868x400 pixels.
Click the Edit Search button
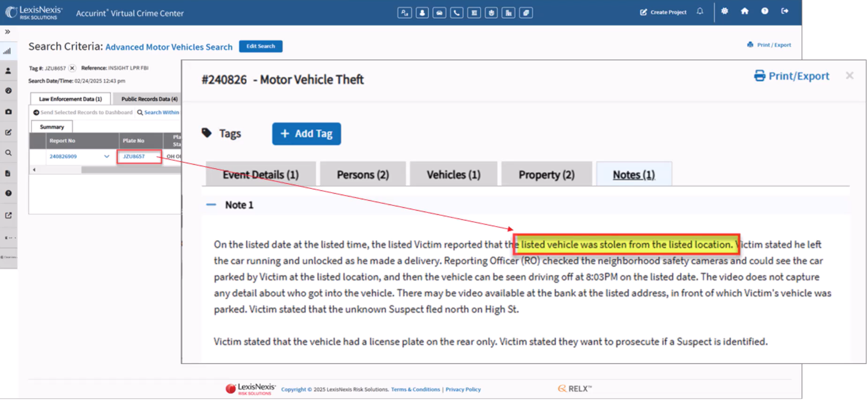click(x=261, y=46)
